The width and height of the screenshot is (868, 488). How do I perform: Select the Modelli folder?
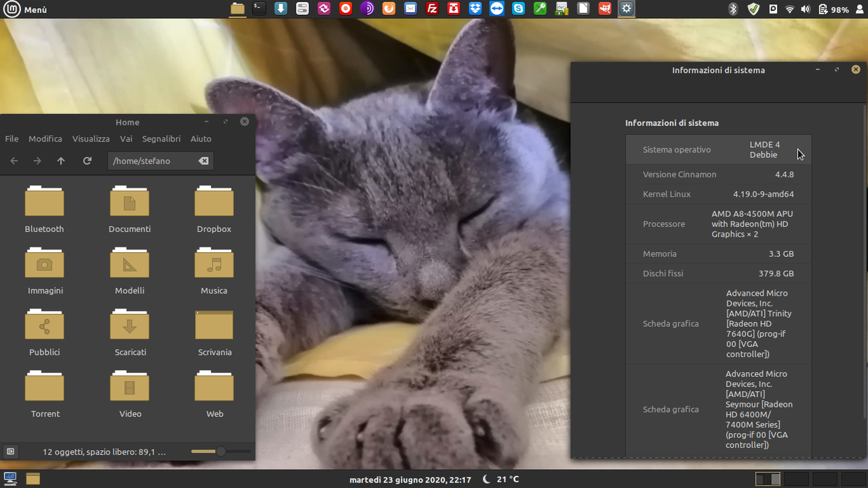tap(130, 270)
